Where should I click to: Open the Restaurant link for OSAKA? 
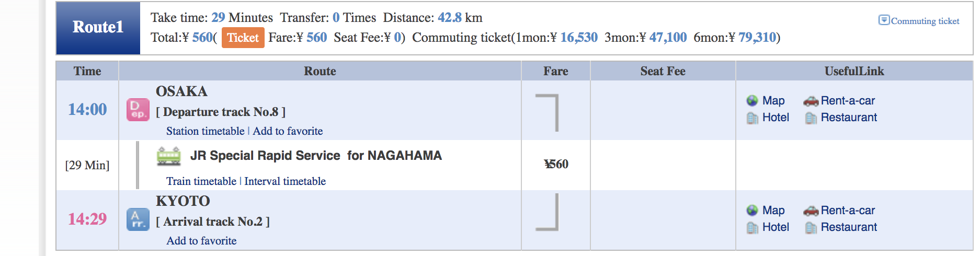click(849, 118)
